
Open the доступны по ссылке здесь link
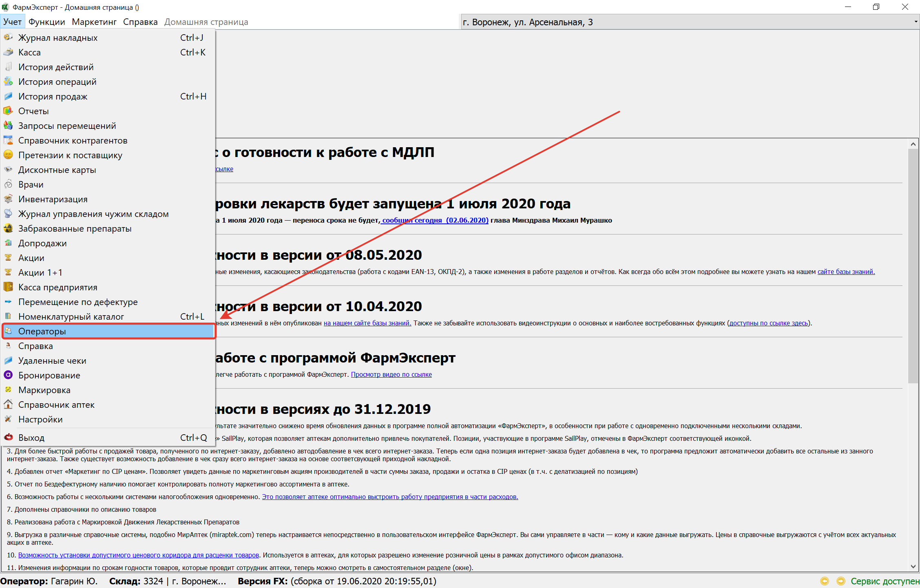768,323
